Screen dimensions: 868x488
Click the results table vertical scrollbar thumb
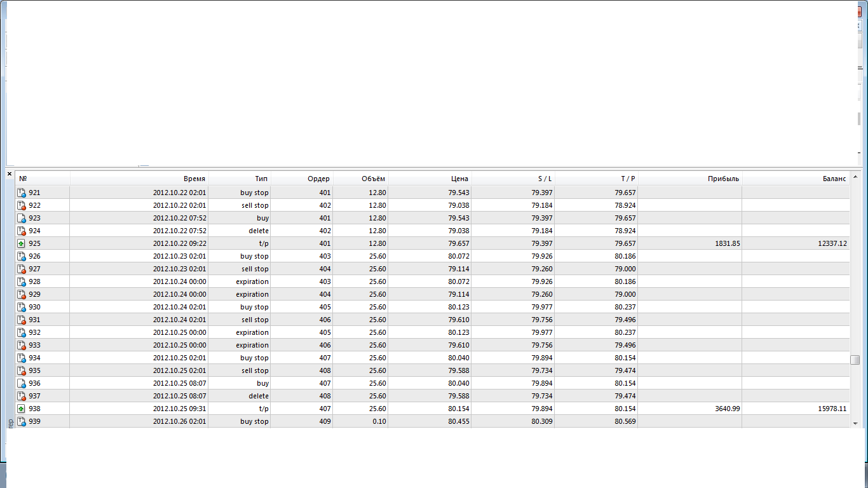pos(855,360)
